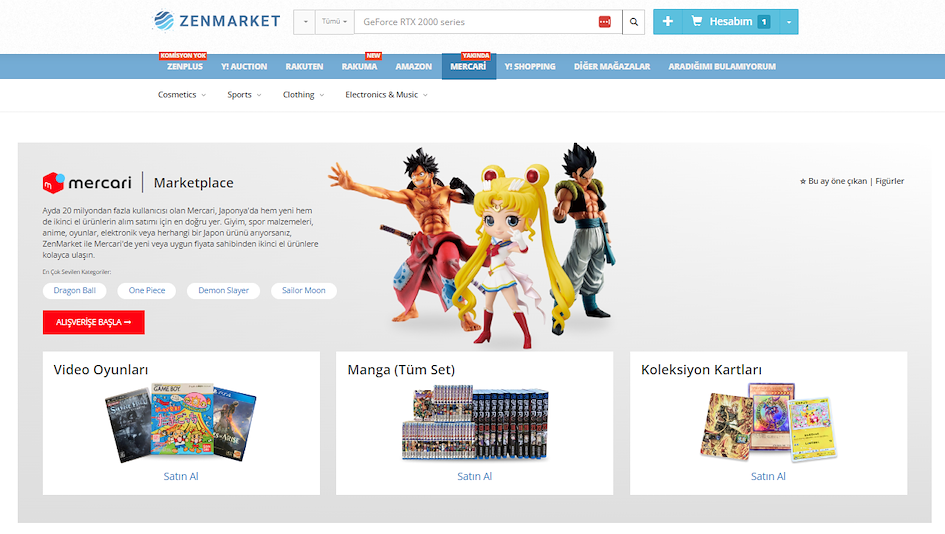This screenshot has width=945, height=534.
Task: Select the One Piece category pill
Action: pos(146,291)
